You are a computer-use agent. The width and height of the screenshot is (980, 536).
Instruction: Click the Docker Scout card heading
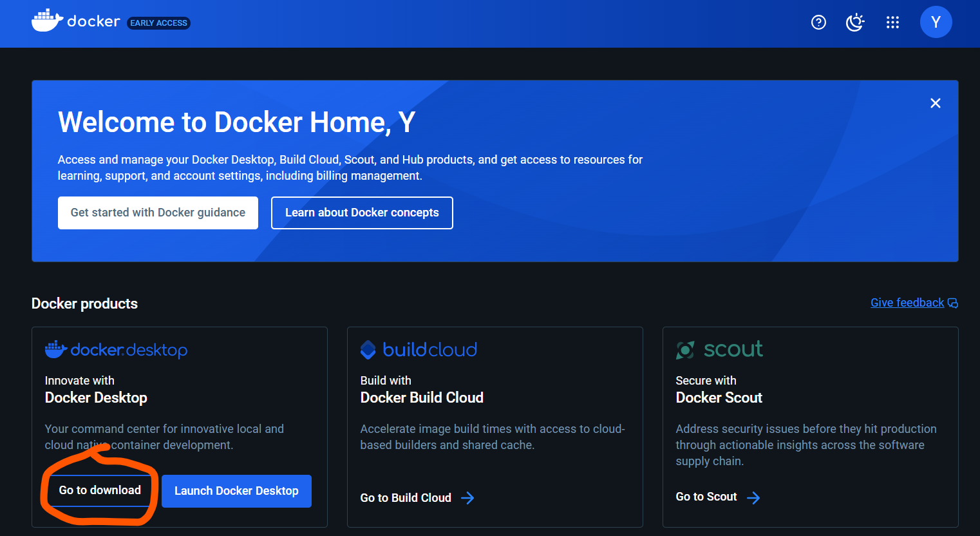(x=719, y=397)
